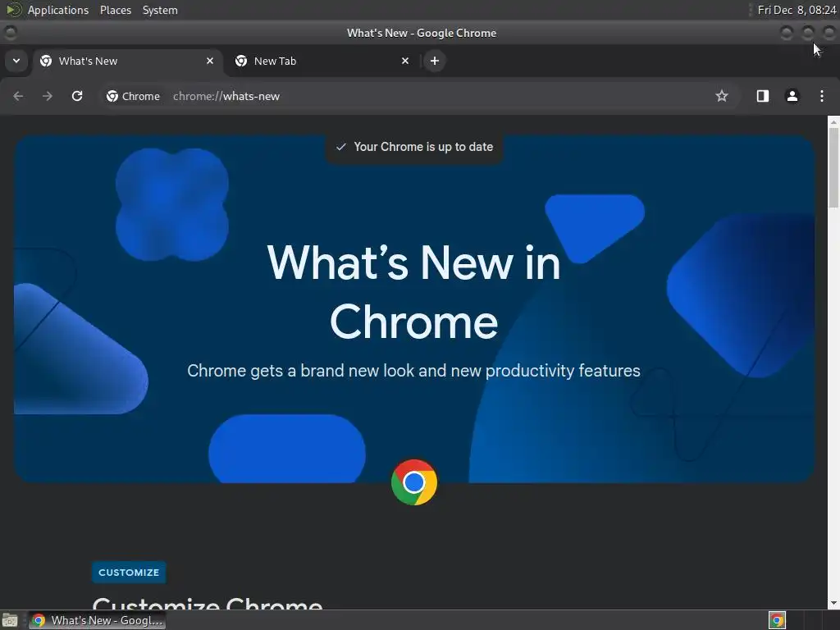Click the clock showing Fri Dec 8
Image resolution: width=840 pixels, height=630 pixels.
pos(797,10)
